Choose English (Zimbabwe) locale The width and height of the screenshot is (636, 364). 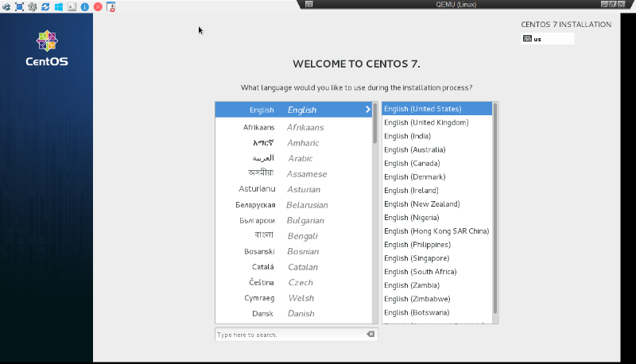pyautogui.click(x=436, y=299)
